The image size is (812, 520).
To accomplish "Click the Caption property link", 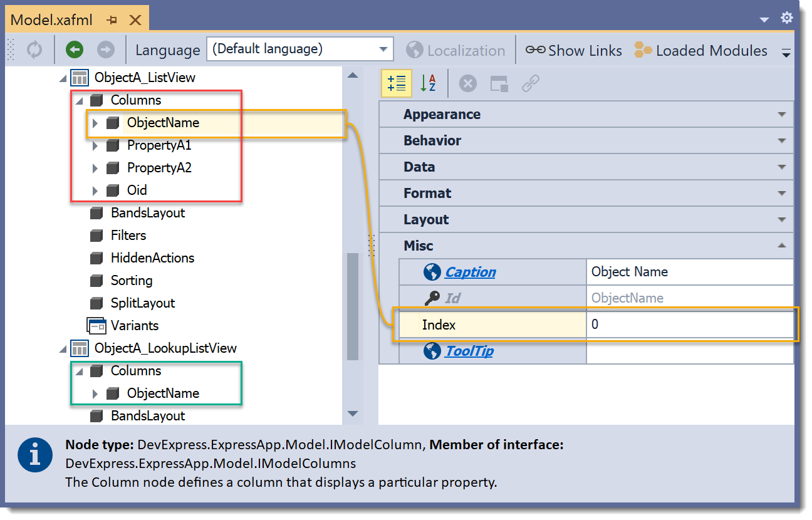I will pyautogui.click(x=470, y=271).
